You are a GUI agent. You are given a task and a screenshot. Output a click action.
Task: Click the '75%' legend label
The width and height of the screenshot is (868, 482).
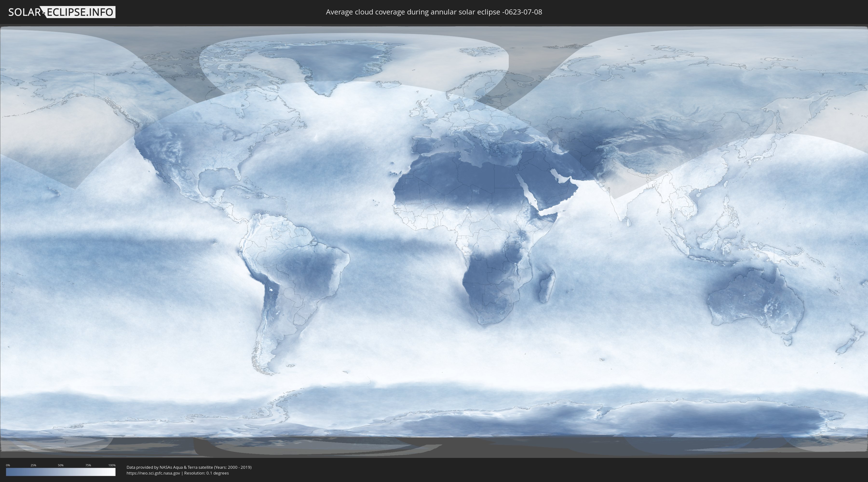(x=88, y=465)
